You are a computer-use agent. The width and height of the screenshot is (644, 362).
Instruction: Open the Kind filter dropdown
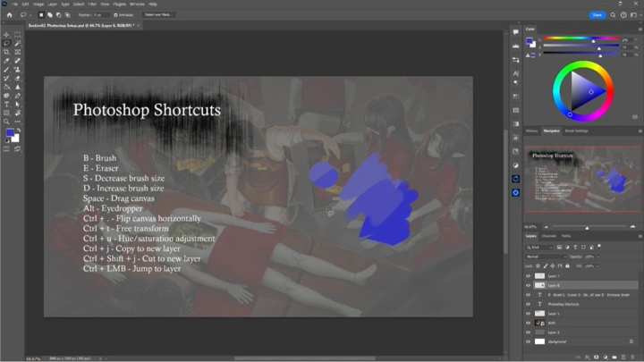click(539, 247)
